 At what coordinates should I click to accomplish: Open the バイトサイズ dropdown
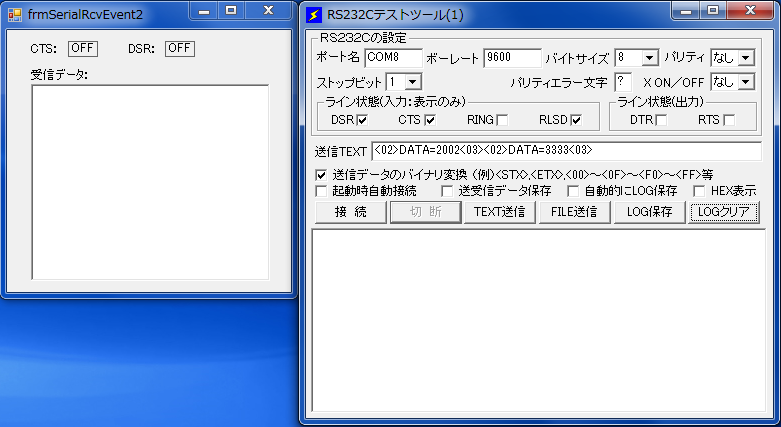(650, 58)
